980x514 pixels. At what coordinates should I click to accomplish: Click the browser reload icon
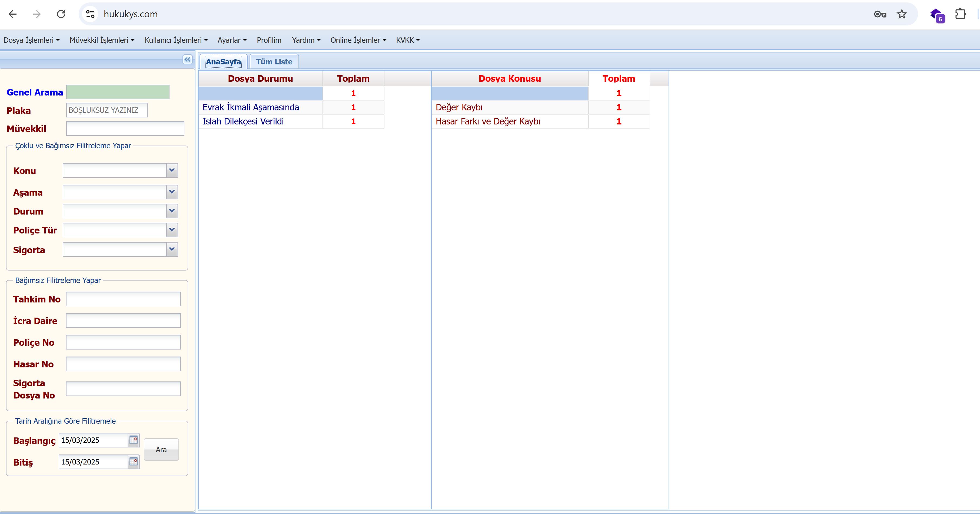pyautogui.click(x=61, y=14)
